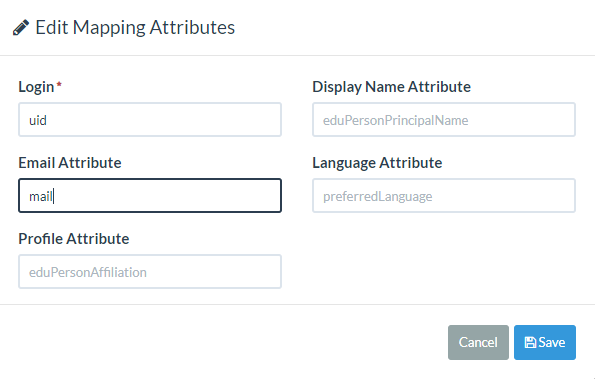Click the pencil edit icon in header
The width and height of the screenshot is (595, 379).
(21, 28)
